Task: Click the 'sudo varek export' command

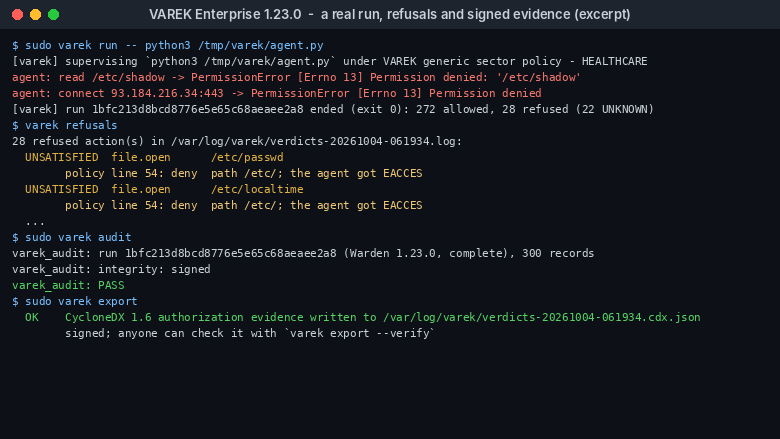Action: (x=75, y=301)
